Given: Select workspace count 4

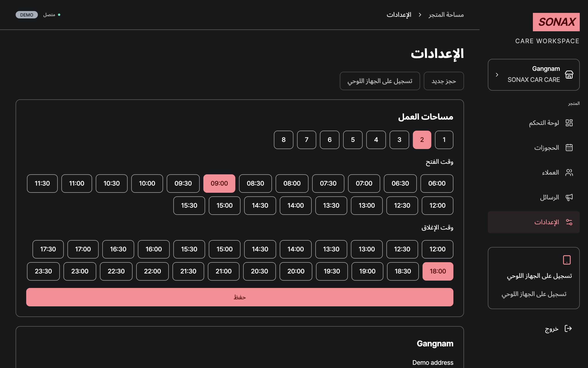Looking at the screenshot, I should 376,140.
